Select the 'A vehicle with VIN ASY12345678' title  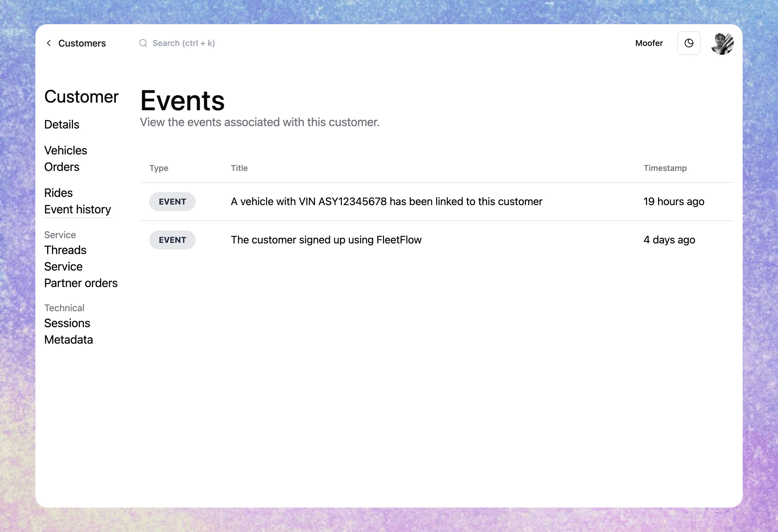(x=386, y=202)
